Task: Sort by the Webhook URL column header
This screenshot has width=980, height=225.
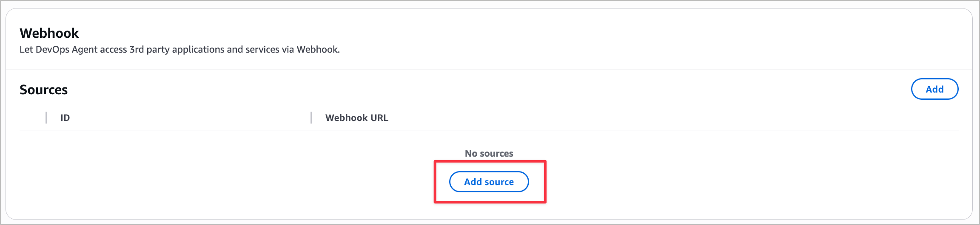Action: pyautogui.click(x=356, y=118)
